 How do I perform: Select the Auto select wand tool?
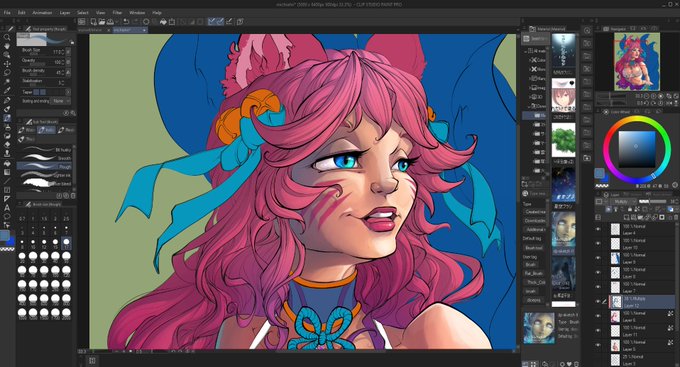pos(7,82)
